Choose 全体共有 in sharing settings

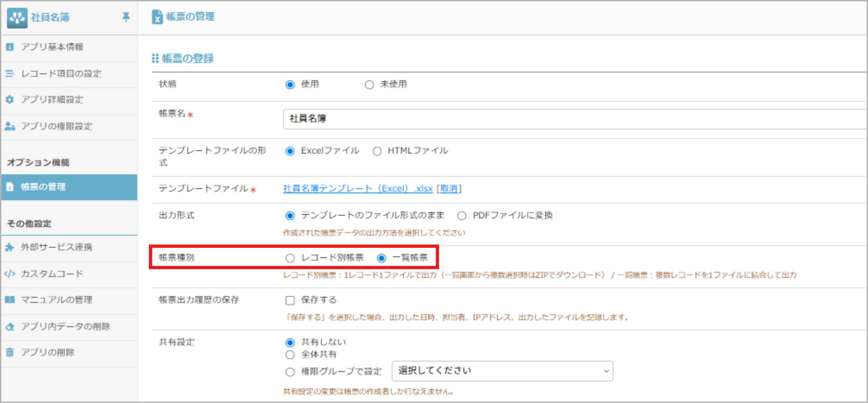pyautogui.click(x=290, y=355)
